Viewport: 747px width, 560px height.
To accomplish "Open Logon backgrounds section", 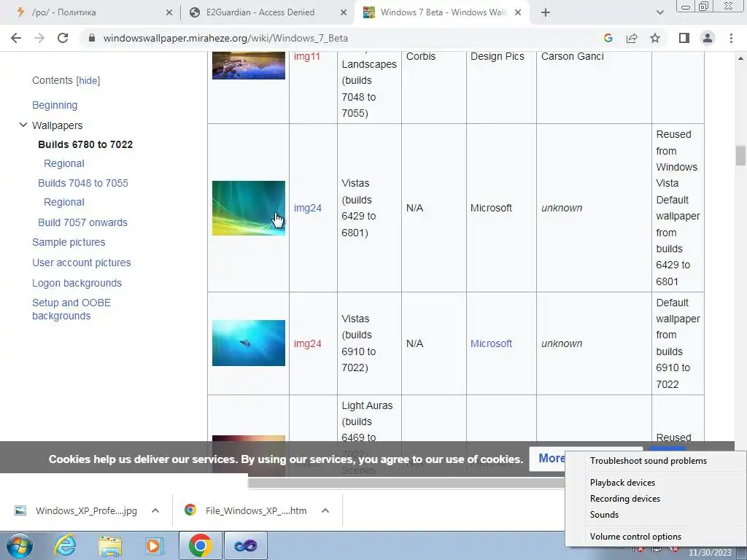I will [x=77, y=283].
